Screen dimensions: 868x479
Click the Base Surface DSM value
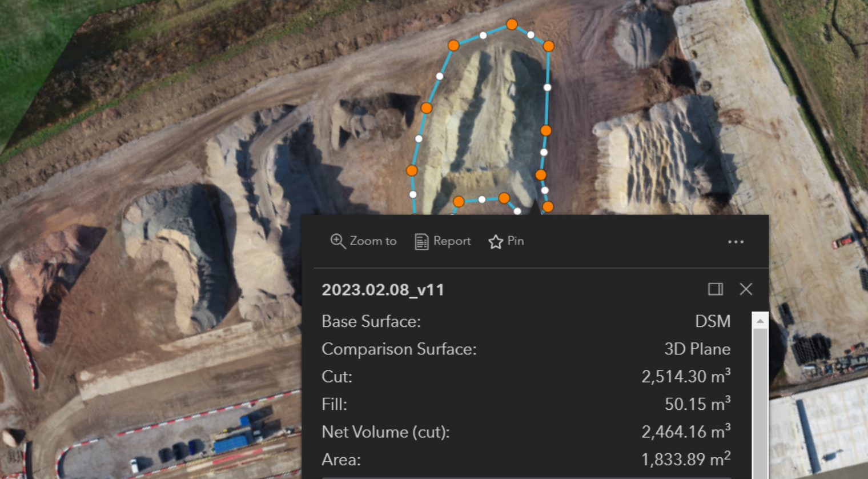(713, 321)
